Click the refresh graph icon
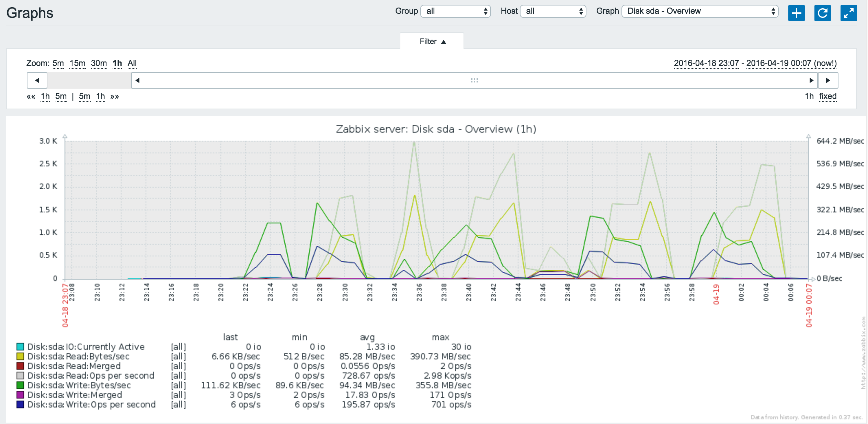 point(822,13)
